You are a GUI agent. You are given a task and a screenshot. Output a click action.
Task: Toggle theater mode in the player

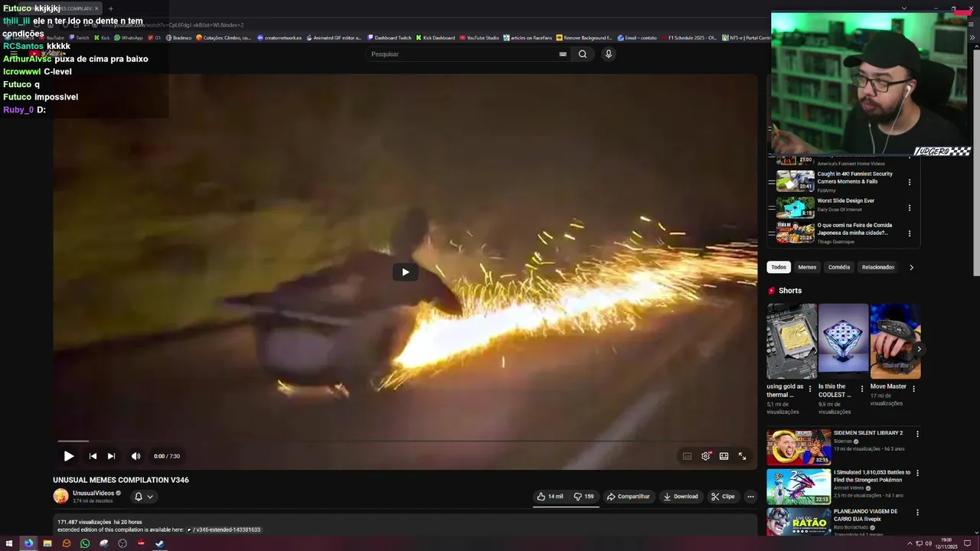click(x=724, y=456)
